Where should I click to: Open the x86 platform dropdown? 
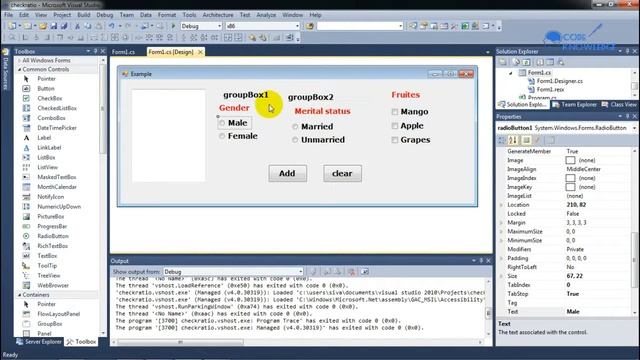(x=297, y=26)
